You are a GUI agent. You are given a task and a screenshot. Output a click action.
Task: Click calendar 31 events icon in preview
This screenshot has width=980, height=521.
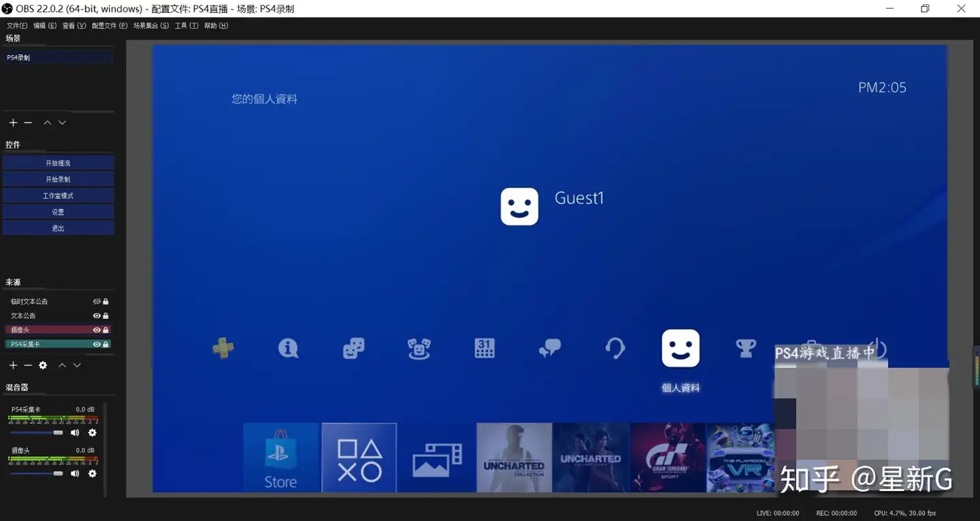(x=484, y=348)
